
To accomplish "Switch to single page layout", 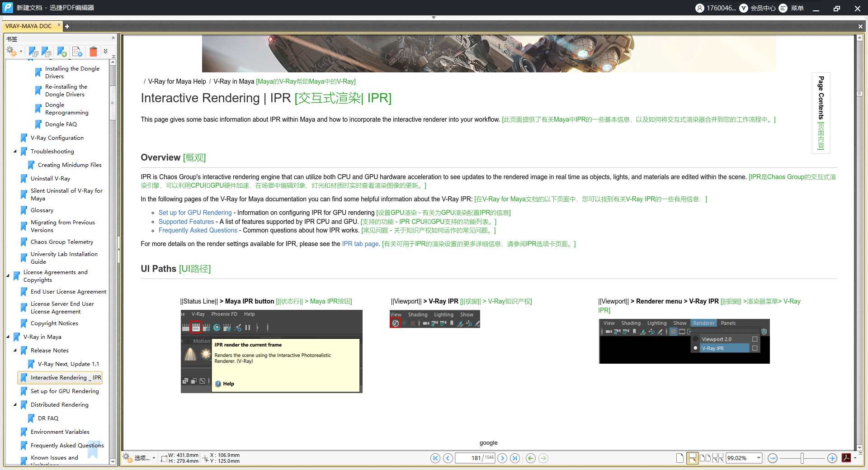I will (x=680, y=458).
